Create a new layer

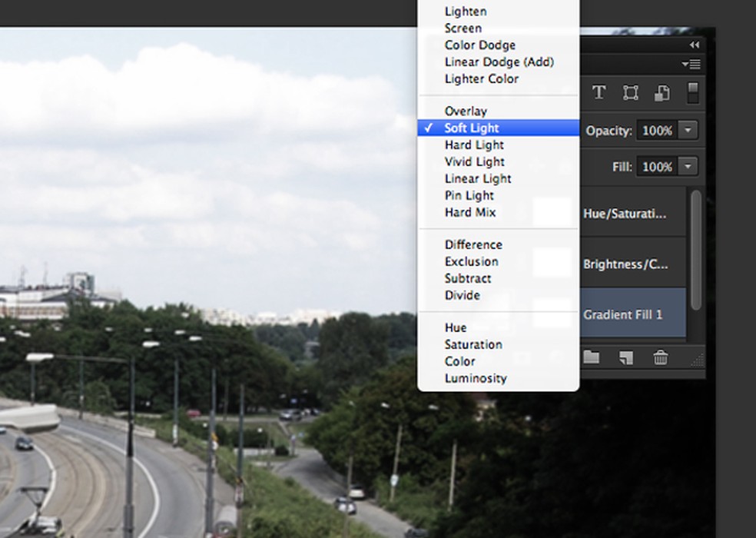click(x=626, y=357)
